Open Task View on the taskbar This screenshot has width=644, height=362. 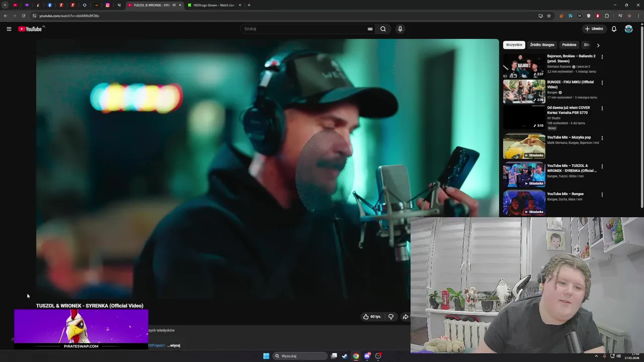click(x=334, y=356)
